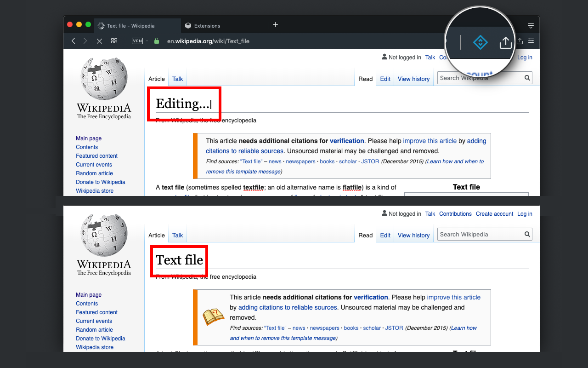Open the Random article link
This screenshot has width=588, height=368.
coord(94,173)
